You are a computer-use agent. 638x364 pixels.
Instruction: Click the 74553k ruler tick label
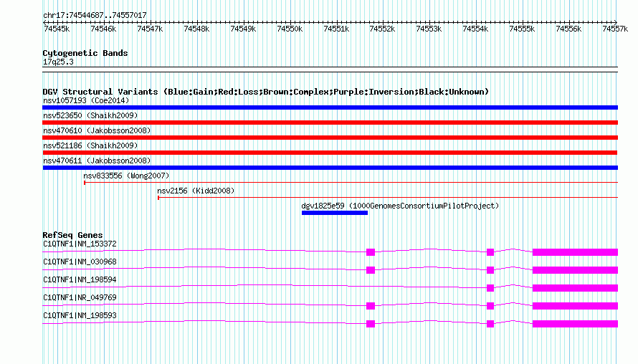(x=429, y=29)
